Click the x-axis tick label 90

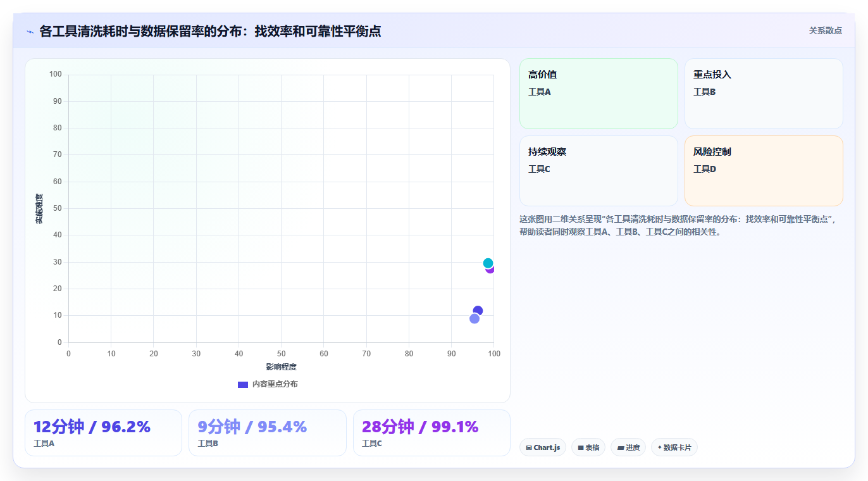pyautogui.click(x=451, y=354)
